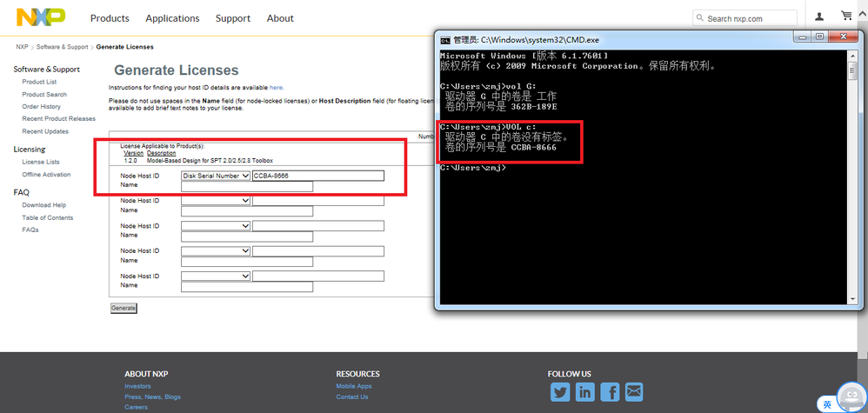The image size is (868, 413).
Task: Open NXP's Facebook page icon
Action: [x=610, y=392]
